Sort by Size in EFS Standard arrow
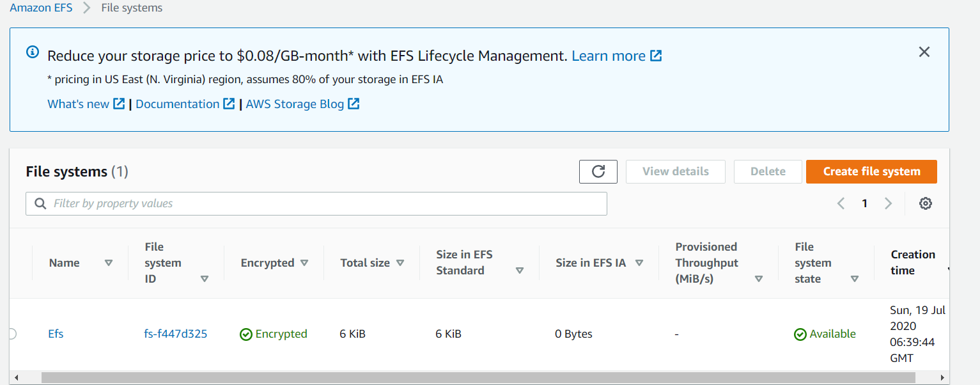 pos(520,271)
